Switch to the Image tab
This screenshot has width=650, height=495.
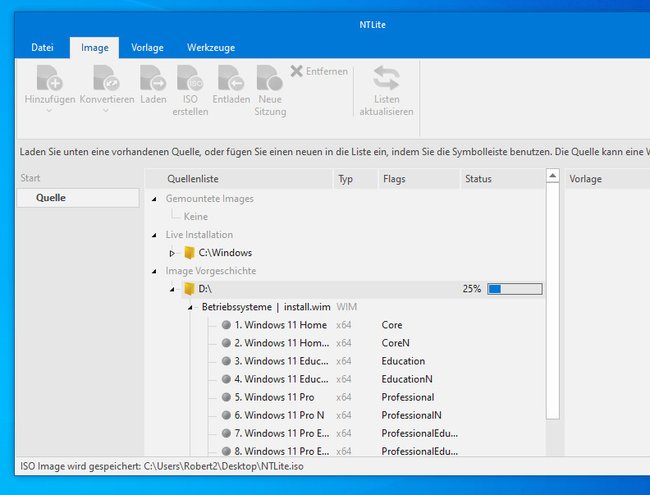click(95, 48)
